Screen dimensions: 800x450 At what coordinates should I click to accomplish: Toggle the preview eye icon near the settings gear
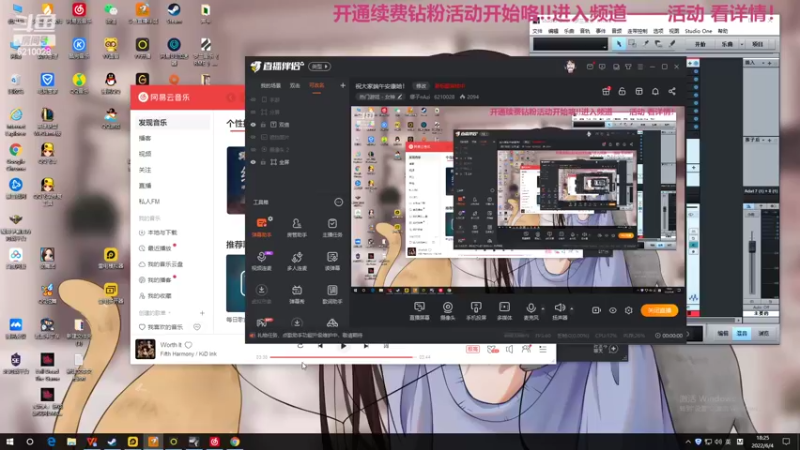(613, 310)
